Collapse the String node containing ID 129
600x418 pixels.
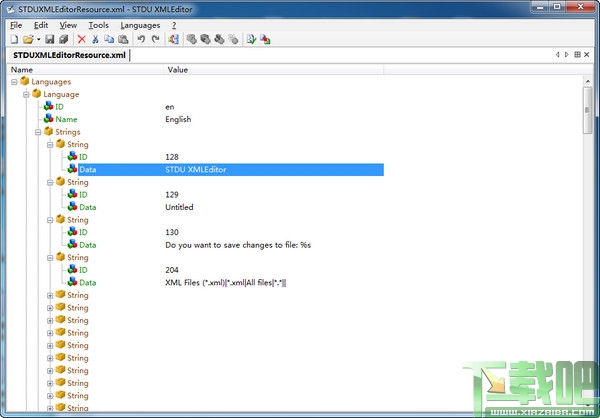(50, 183)
